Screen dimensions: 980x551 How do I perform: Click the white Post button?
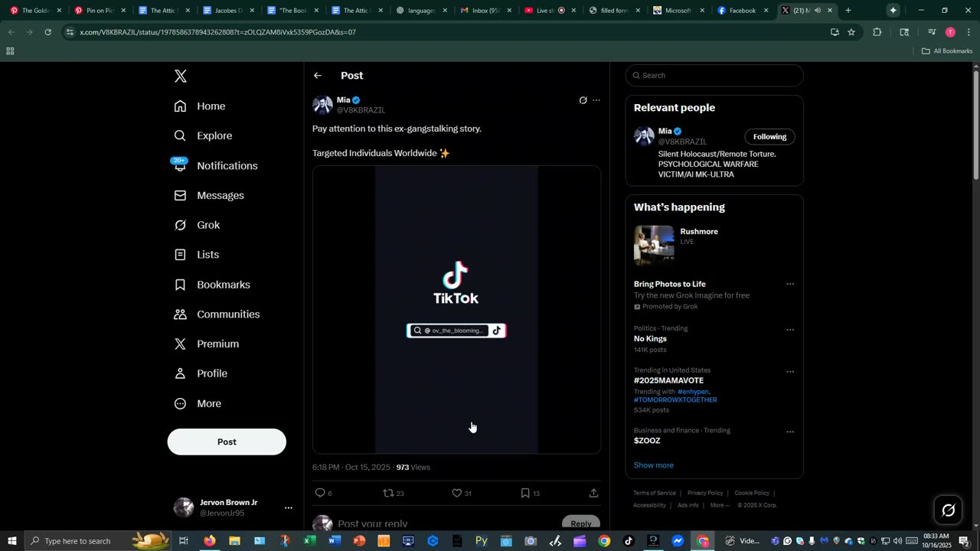[227, 442]
